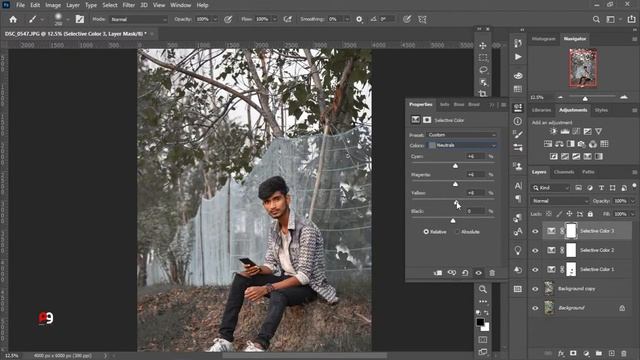
Task: Select the Relative radio button
Action: click(x=426, y=232)
